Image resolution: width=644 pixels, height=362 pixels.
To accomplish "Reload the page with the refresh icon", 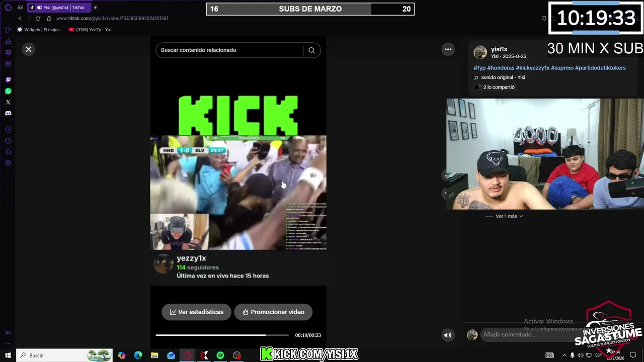I will (x=38, y=19).
